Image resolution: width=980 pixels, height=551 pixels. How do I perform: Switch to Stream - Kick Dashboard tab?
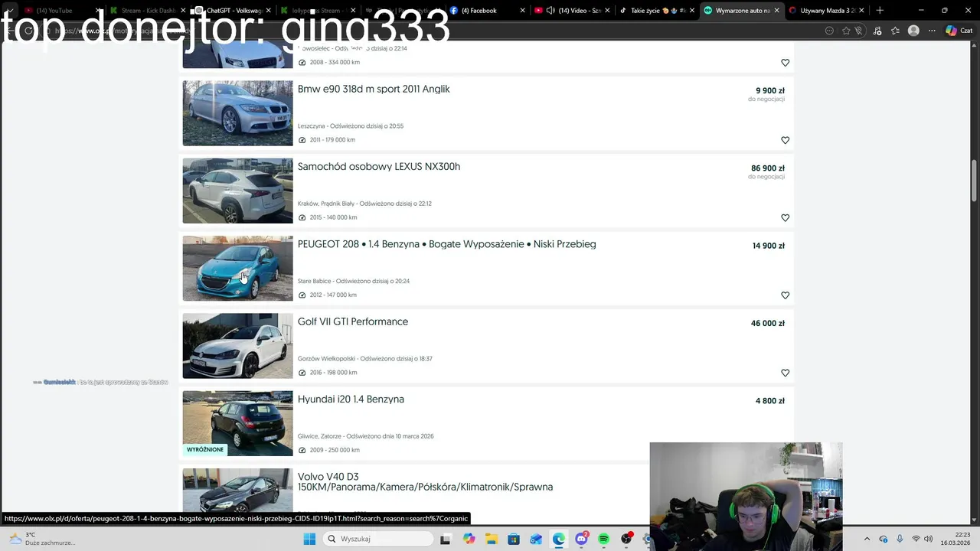(145, 11)
